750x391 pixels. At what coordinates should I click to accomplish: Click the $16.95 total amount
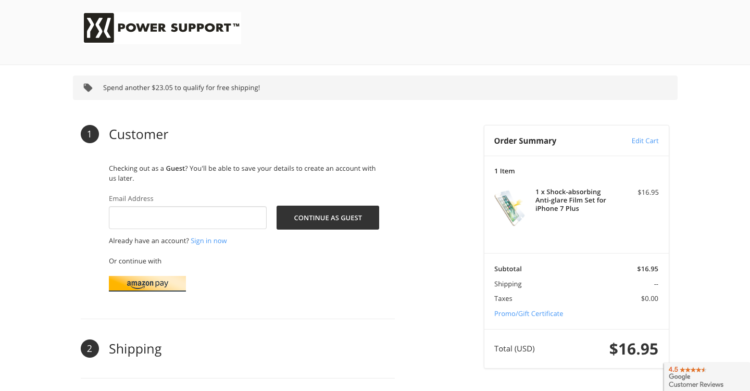(x=633, y=349)
